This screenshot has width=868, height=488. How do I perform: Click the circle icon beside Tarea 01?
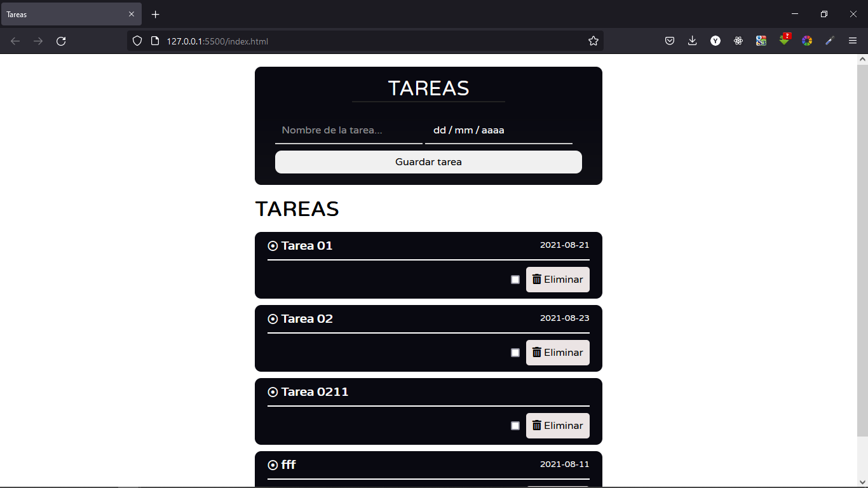[273, 246]
